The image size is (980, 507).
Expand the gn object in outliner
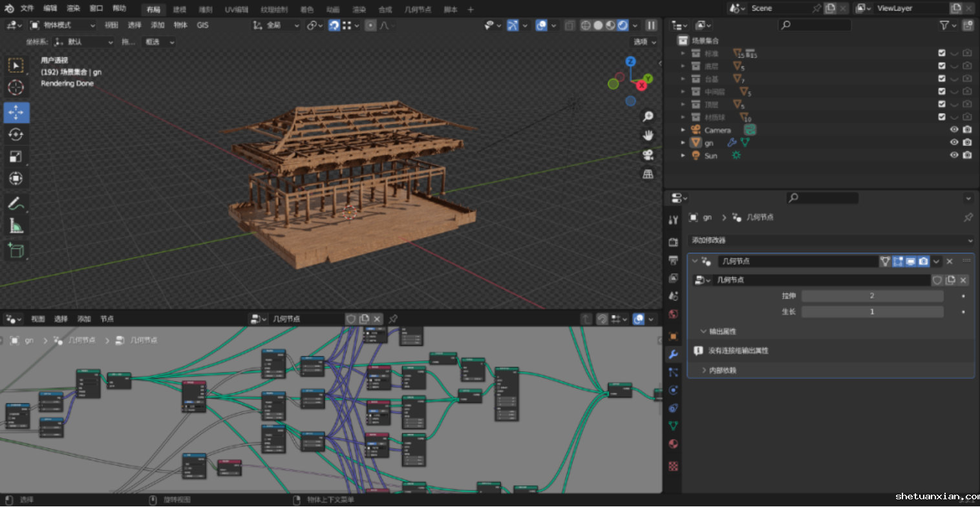tap(683, 143)
